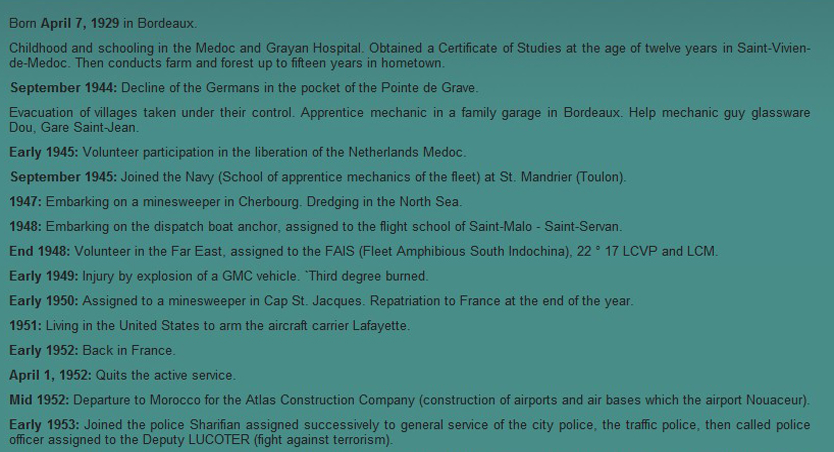Click the September 1945 Navy entry label

[x=63, y=177]
